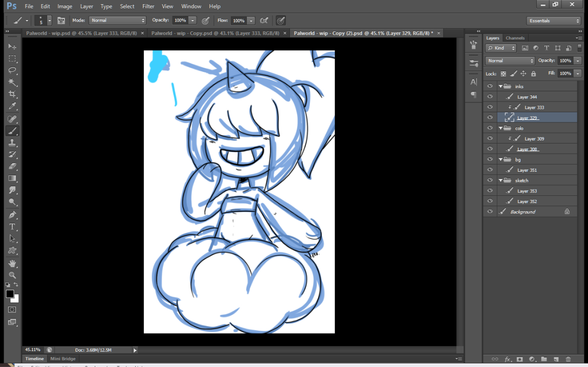Viewport: 588px width, 367px height.
Task: Select the Lasso tool
Action: (12, 70)
